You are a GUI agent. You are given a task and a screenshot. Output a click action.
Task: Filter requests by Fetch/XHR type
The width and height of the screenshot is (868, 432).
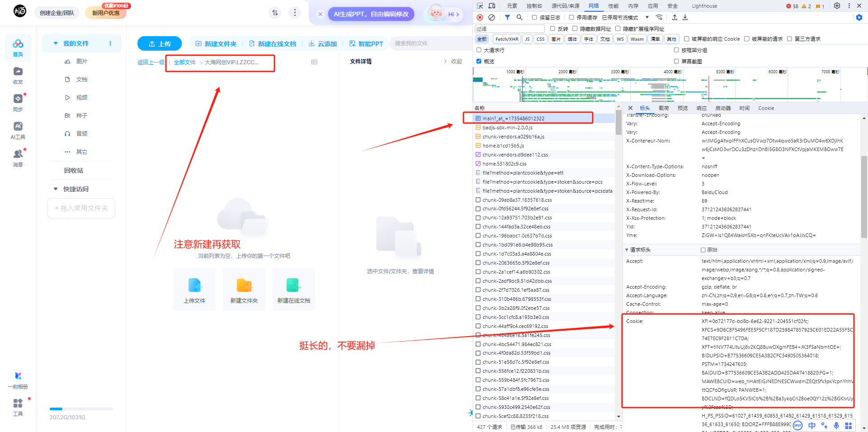coord(507,39)
